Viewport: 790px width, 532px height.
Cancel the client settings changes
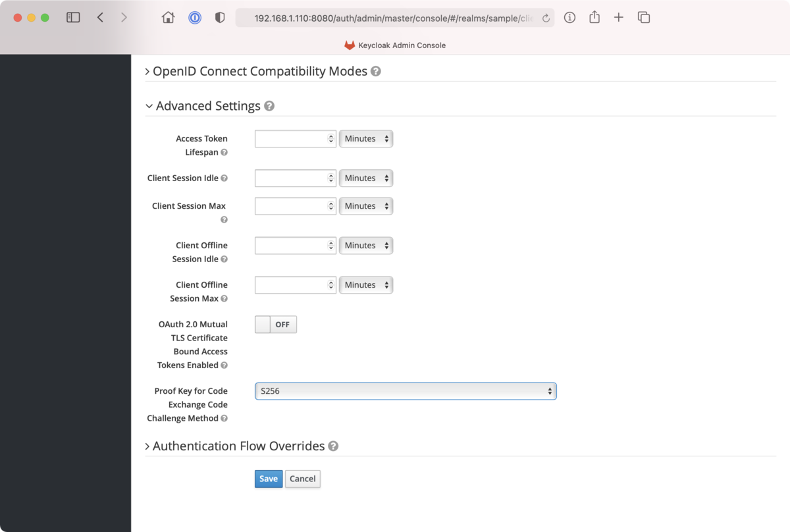[x=303, y=479]
